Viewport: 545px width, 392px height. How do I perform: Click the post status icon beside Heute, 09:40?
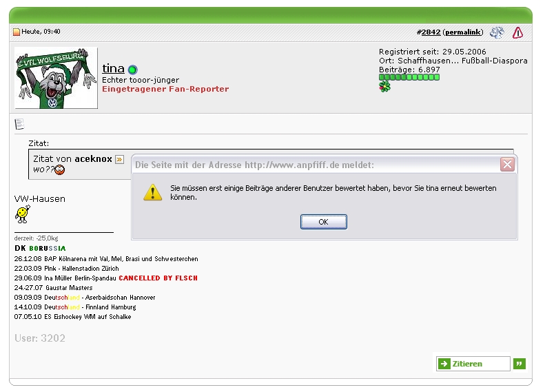pos(17,32)
